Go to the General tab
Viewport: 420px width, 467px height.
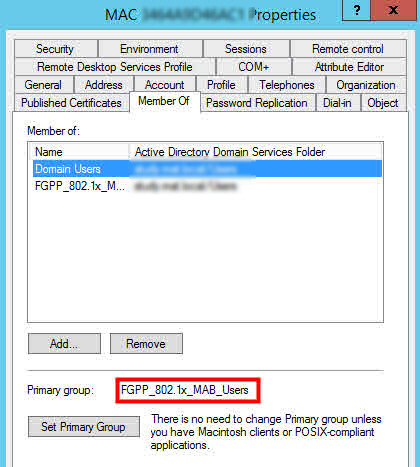pos(44,85)
